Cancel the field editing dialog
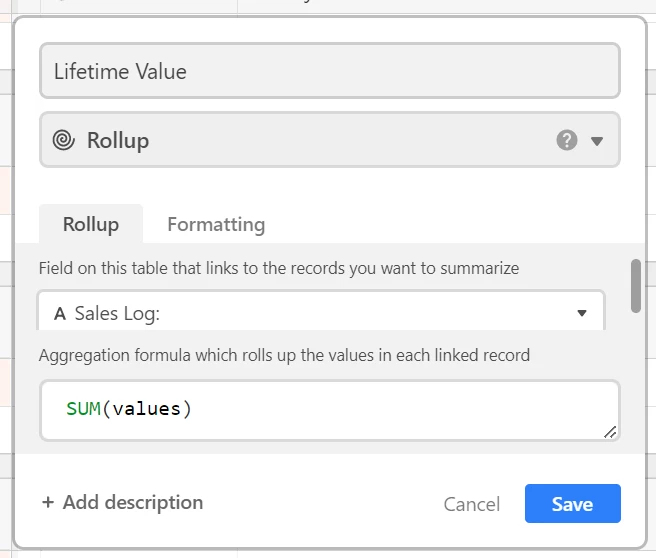 point(472,504)
